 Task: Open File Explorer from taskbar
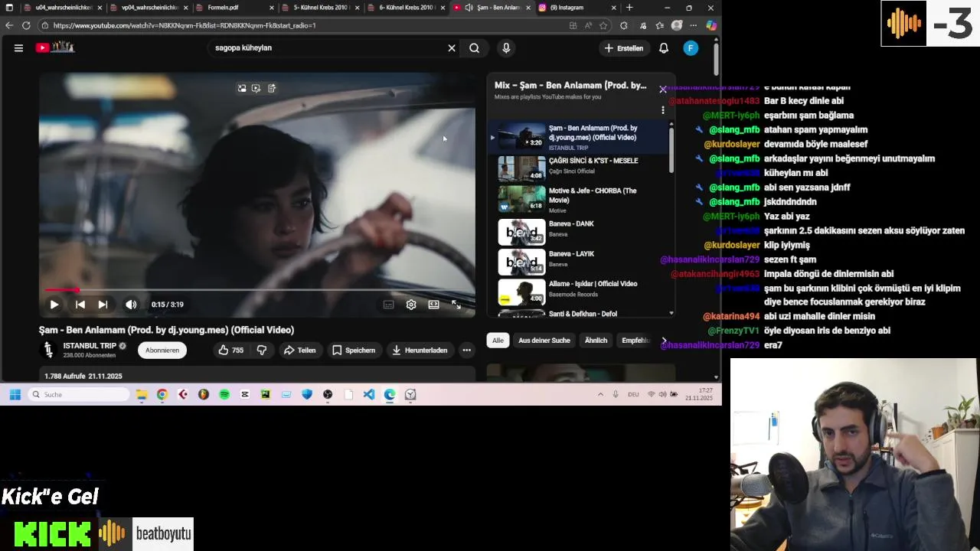(x=142, y=395)
